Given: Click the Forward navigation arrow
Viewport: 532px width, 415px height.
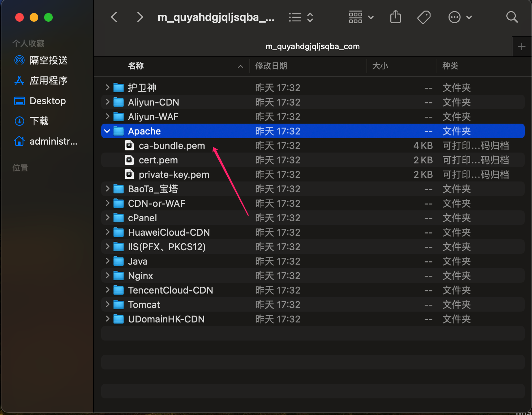Looking at the screenshot, I should 140,17.
